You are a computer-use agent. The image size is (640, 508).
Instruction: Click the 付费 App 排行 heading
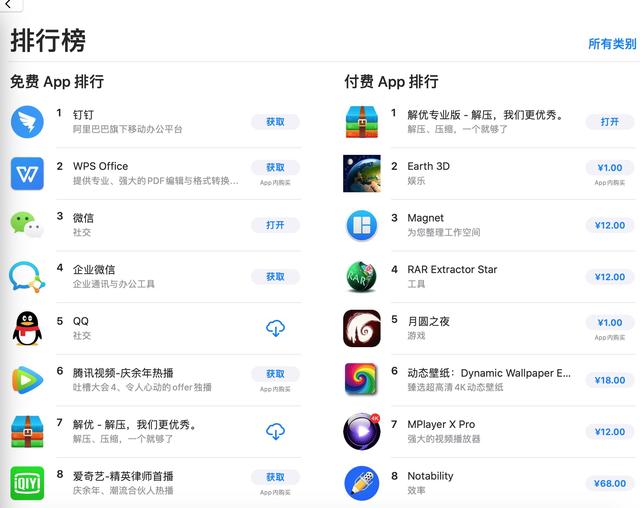click(x=391, y=82)
